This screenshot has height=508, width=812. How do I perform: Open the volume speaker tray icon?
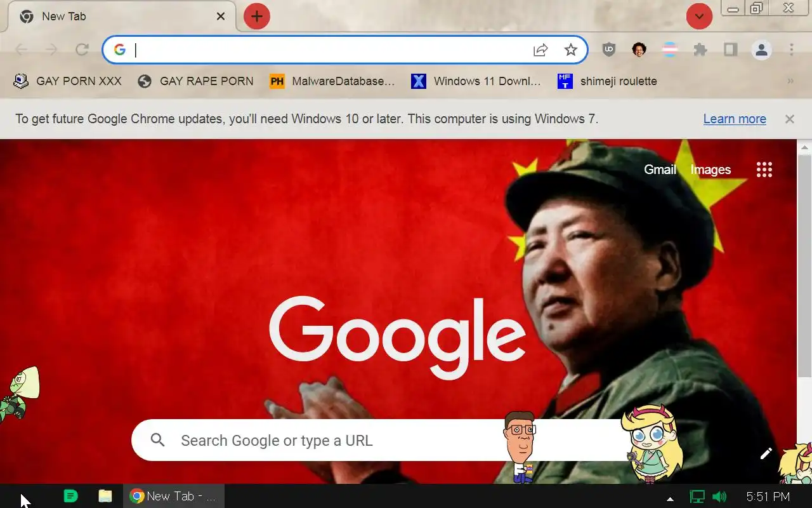click(x=719, y=497)
